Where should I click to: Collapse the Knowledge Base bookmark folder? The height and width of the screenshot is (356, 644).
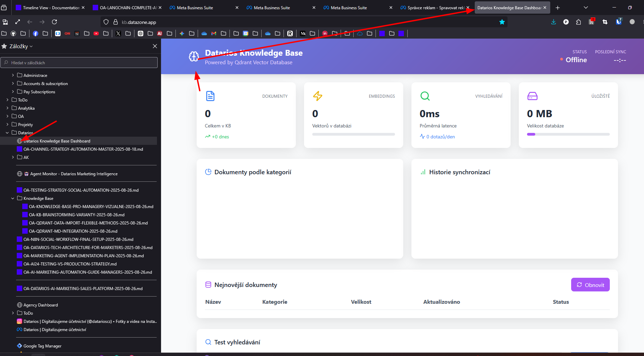coord(13,198)
